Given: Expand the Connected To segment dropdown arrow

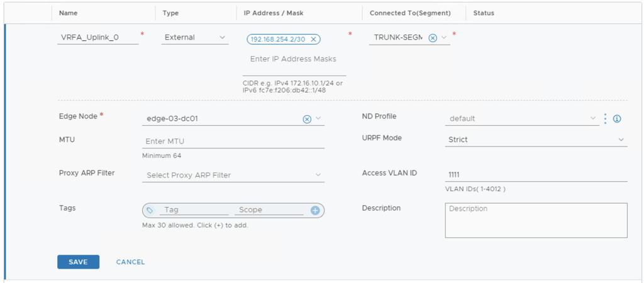Looking at the screenshot, I should click(x=444, y=38).
